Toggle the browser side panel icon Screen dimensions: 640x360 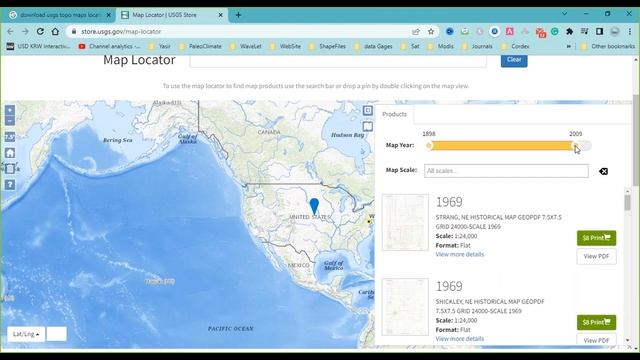tap(600, 31)
